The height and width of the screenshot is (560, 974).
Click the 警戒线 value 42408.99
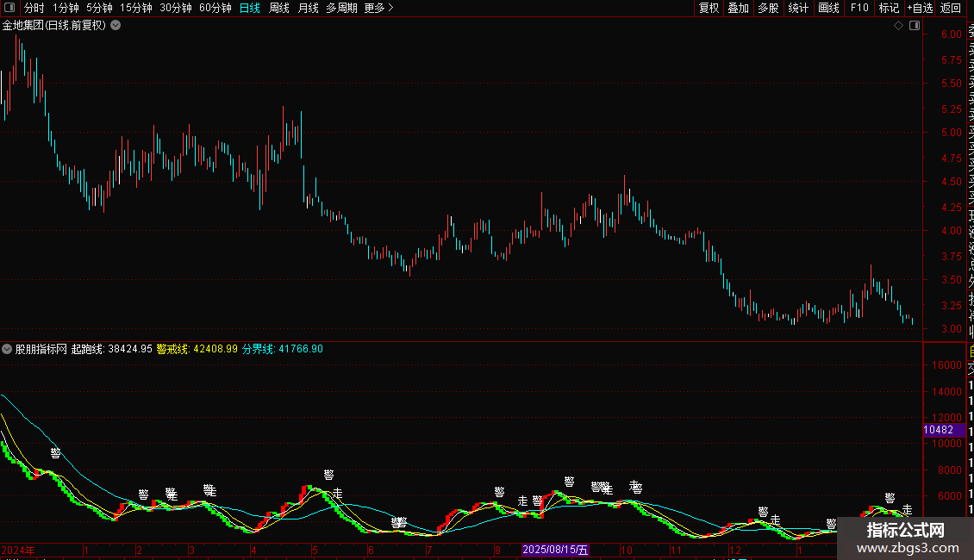[x=215, y=349]
